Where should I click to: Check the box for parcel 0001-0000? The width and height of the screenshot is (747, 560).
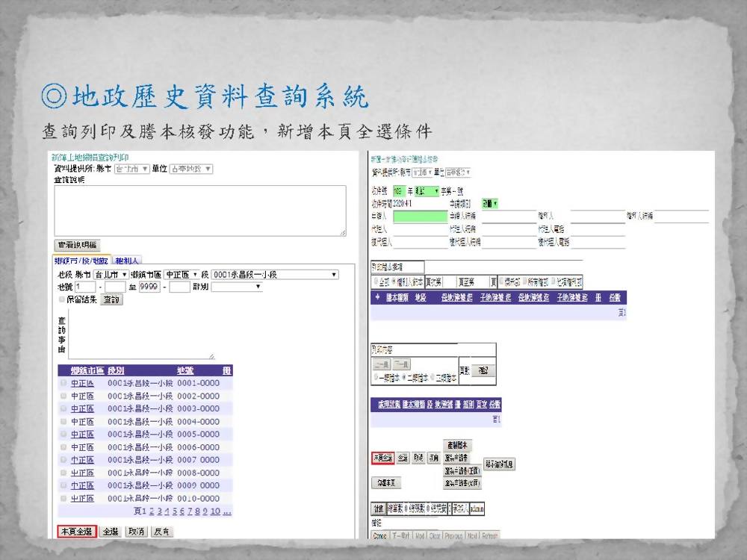point(63,383)
